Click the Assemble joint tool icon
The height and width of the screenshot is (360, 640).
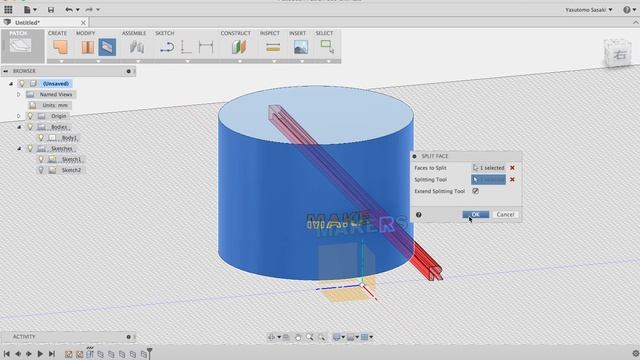137,47
